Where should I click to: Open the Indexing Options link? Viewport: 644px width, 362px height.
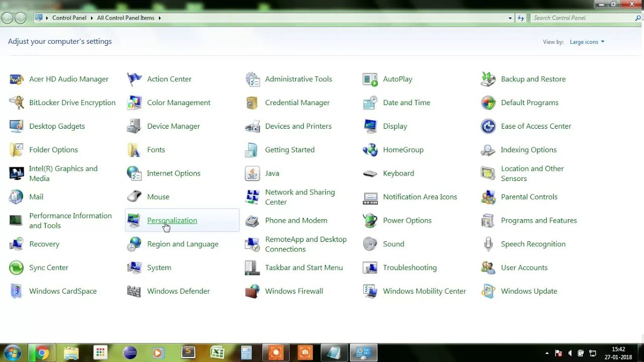[x=529, y=150]
